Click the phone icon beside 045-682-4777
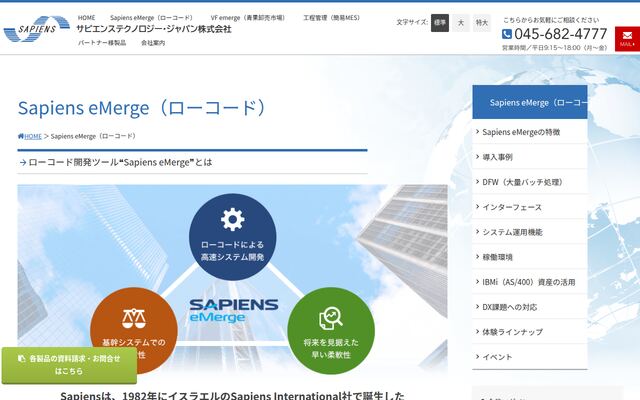 pos(507,34)
